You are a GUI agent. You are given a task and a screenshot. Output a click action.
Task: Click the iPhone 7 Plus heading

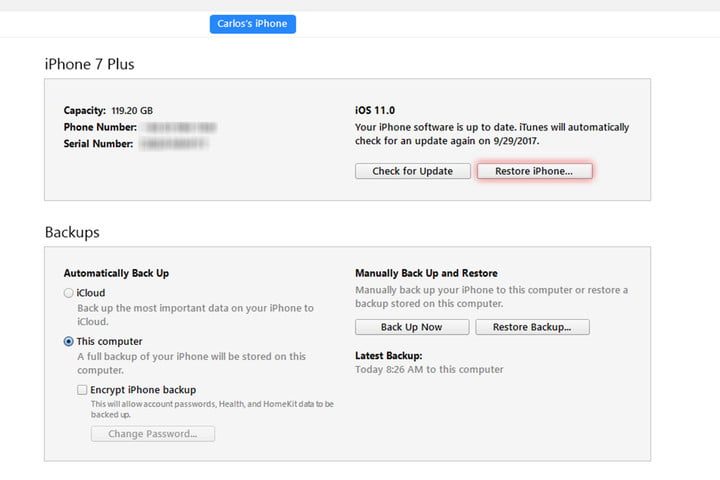pos(89,64)
